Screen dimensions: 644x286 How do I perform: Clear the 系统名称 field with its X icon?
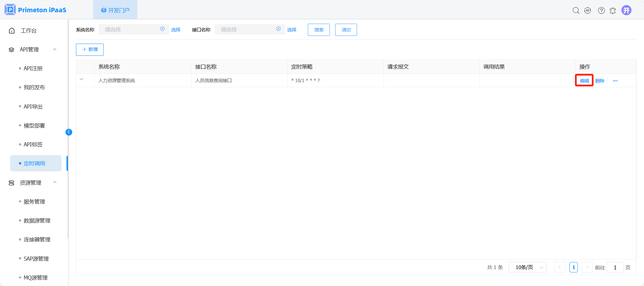click(x=162, y=29)
